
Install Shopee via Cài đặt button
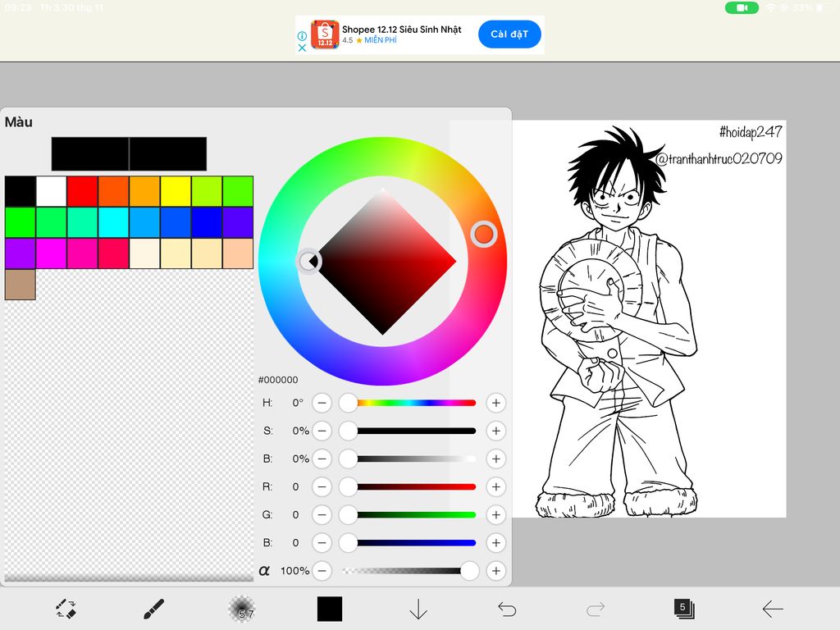(509, 34)
